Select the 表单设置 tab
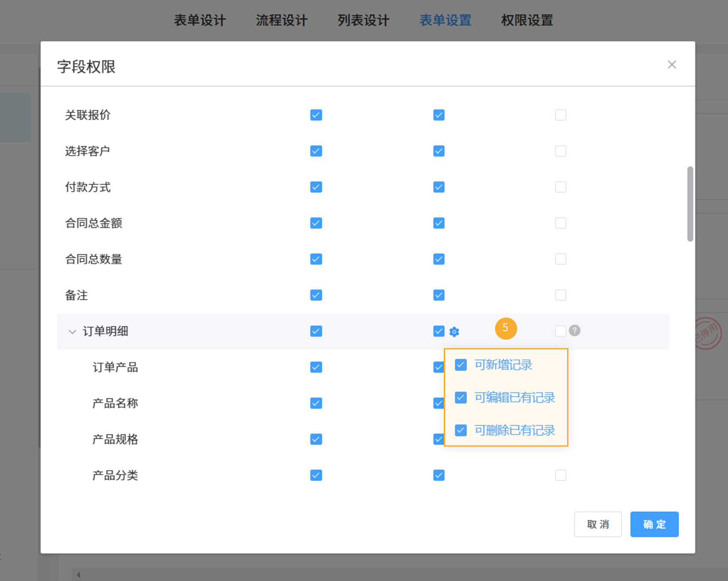This screenshot has height=581, width=728. (445, 20)
